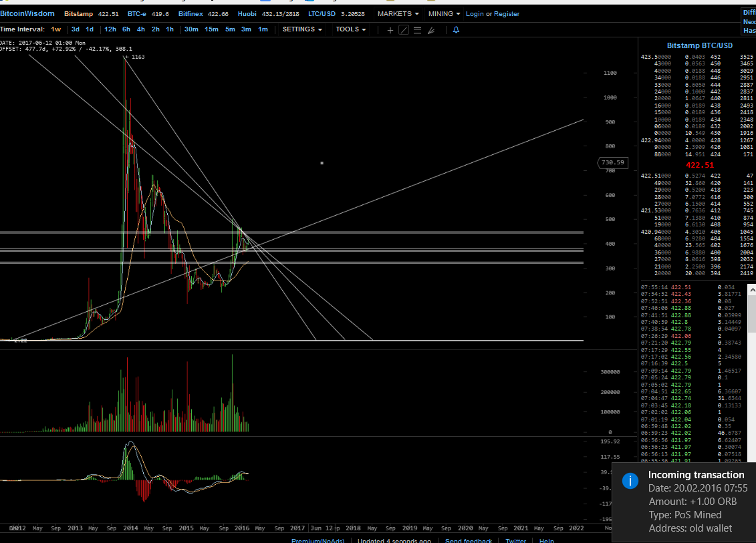
Task: Click the red 422.51 last price
Action: point(700,165)
